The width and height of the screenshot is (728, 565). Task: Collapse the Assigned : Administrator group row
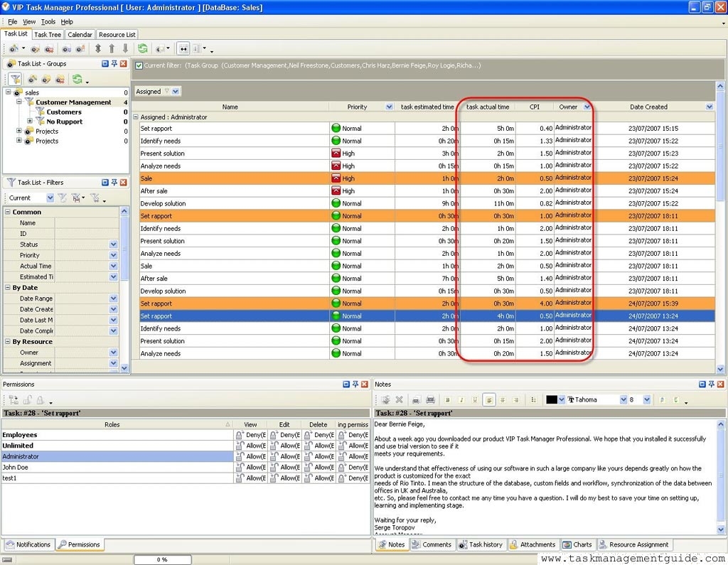136,117
